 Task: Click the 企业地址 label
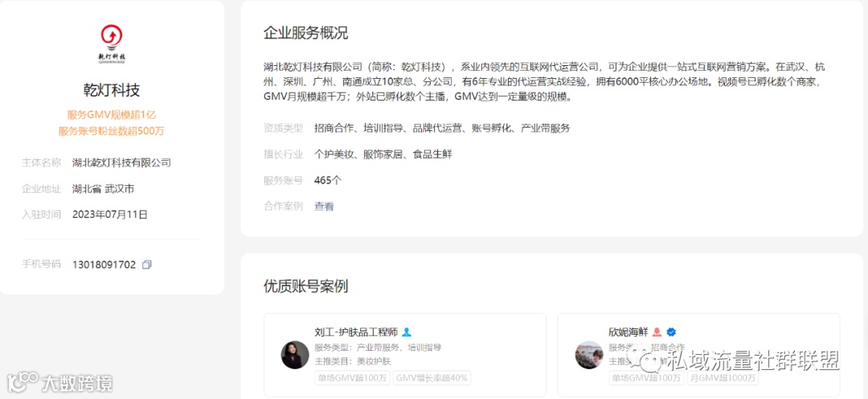(42, 188)
